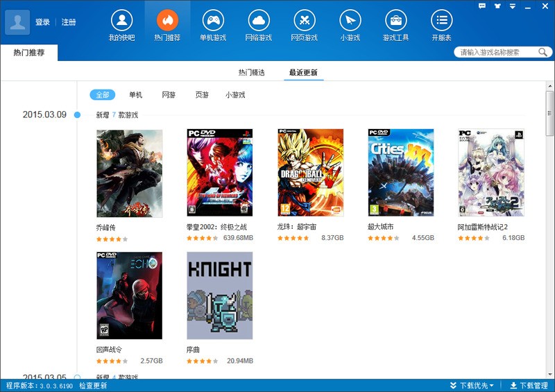
Task: Click the 2015.03.09 date label
Action: click(44, 114)
